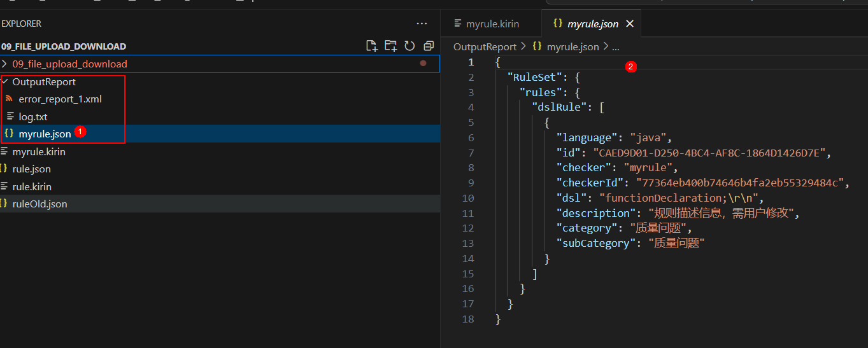
Task: Click the breadcrumb ellipsis after myrule.json
Action: [x=615, y=46]
